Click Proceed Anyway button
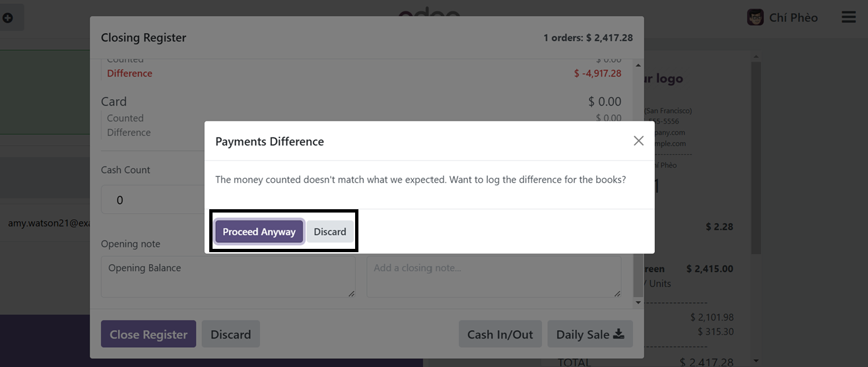868x367 pixels. coord(259,232)
